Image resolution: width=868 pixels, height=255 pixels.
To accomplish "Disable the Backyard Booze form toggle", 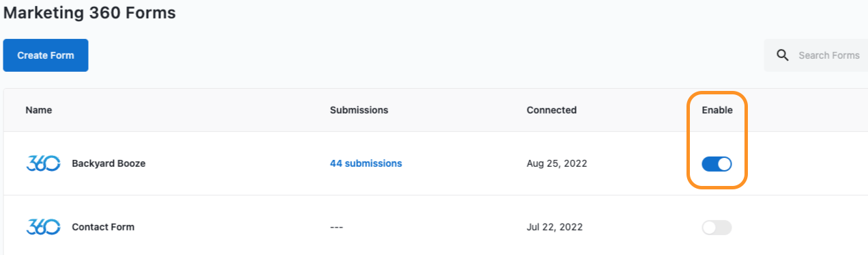I will pyautogui.click(x=717, y=163).
